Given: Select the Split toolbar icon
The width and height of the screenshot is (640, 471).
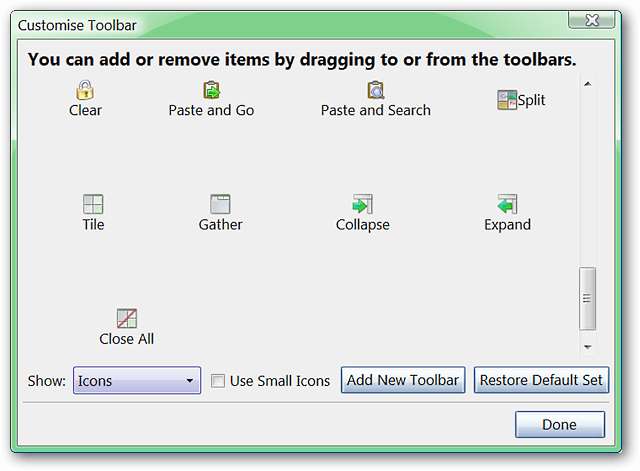Looking at the screenshot, I should tap(507, 100).
